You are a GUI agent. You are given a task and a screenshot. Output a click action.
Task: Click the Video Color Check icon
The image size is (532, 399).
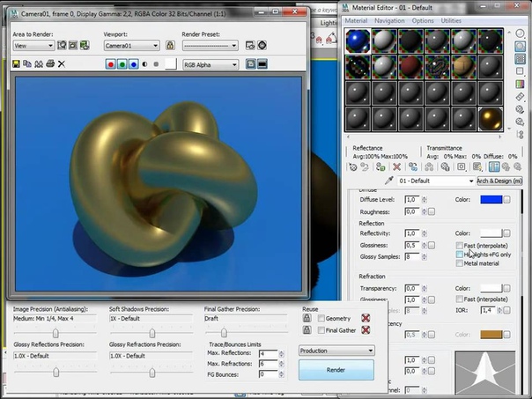[520, 84]
